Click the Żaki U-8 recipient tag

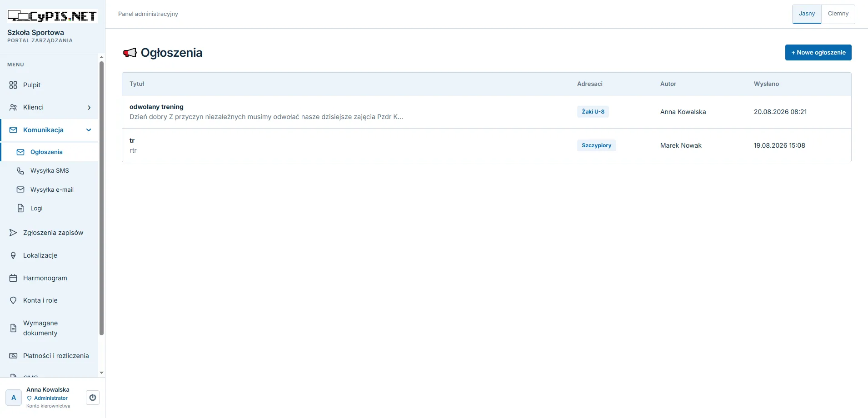coord(593,112)
